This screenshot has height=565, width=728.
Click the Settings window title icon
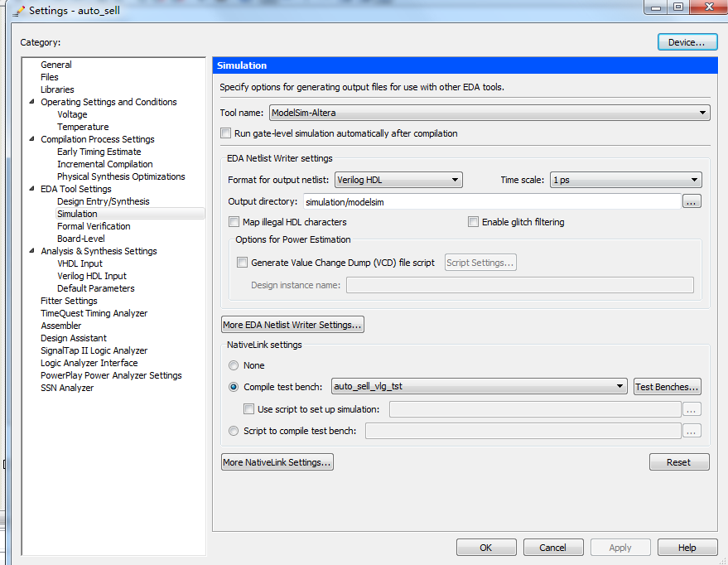[18, 11]
